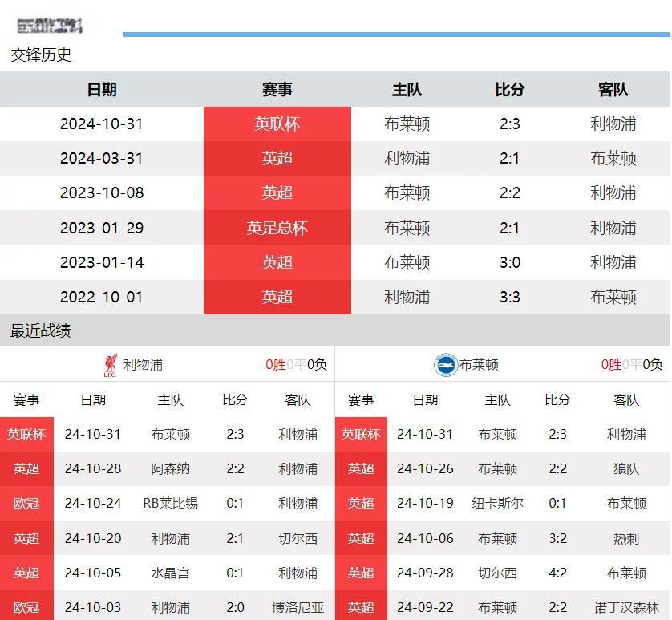Click the 英足总杯 badge dated 2023-01-29
Viewport: 672px width, 620px height.
pyautogui.click(x=277, y=228)
